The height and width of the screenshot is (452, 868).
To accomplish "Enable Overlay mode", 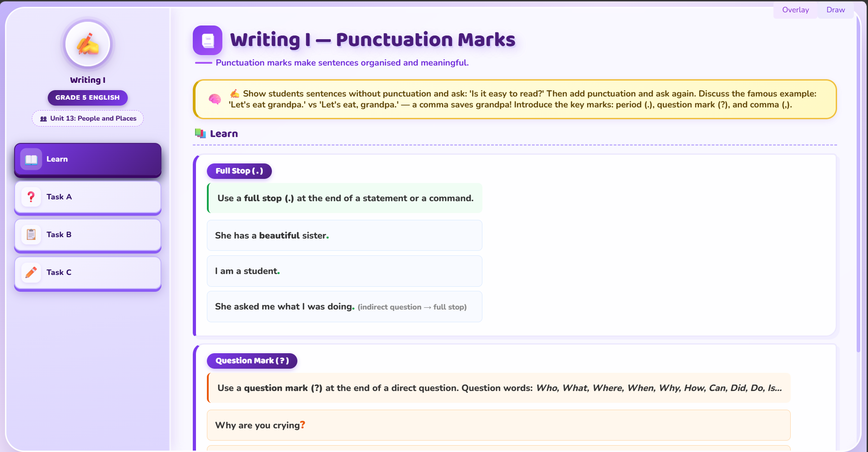I will [795, 10].
